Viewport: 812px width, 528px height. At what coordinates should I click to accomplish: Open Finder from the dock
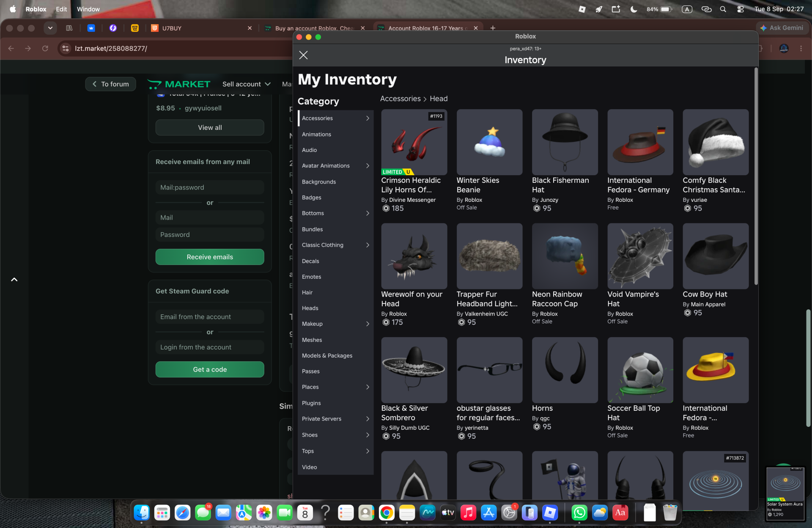coord(142,513)
